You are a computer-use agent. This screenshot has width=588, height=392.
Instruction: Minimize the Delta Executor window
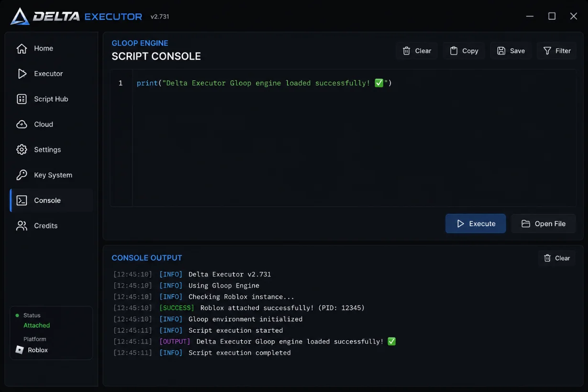[x=530, y=16]
